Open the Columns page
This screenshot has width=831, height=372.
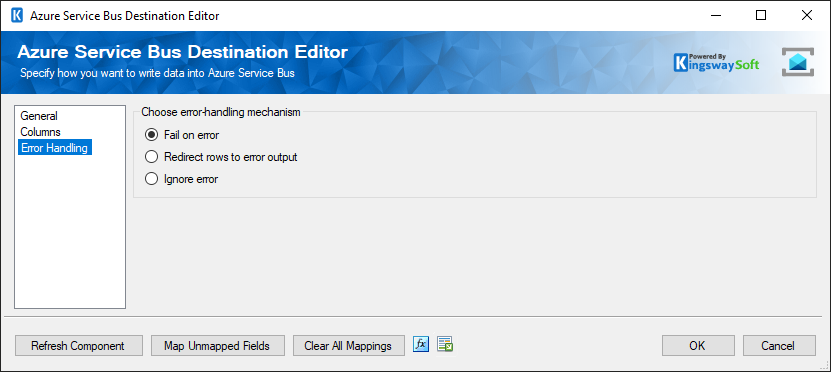[41, 132]
